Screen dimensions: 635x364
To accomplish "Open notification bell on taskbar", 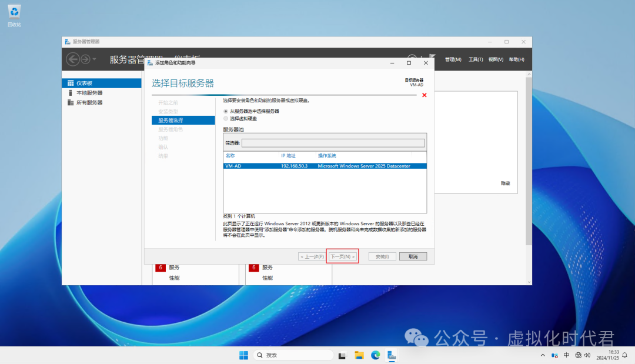I will tap(625, 355).
